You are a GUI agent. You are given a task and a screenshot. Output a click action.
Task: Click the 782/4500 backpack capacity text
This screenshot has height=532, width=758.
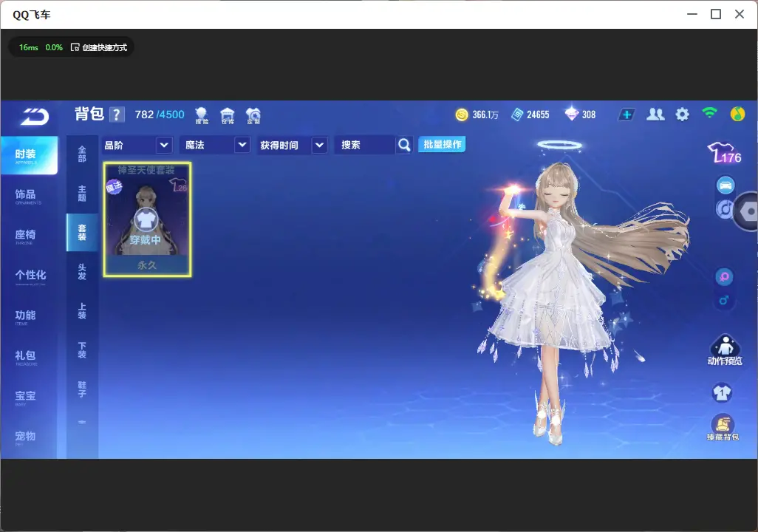tap(160, 115)
